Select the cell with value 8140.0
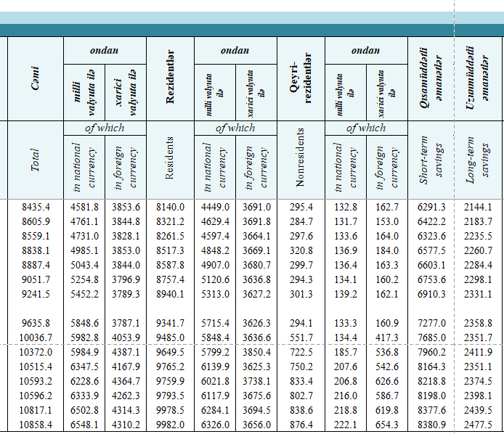This screenshot has height=434, width=504. point(170,208)
